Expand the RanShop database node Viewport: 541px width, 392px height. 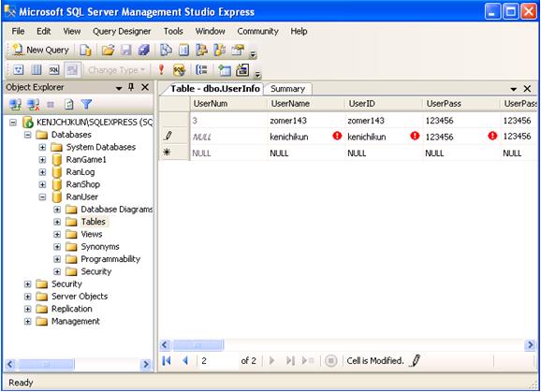tap(42, 184)
